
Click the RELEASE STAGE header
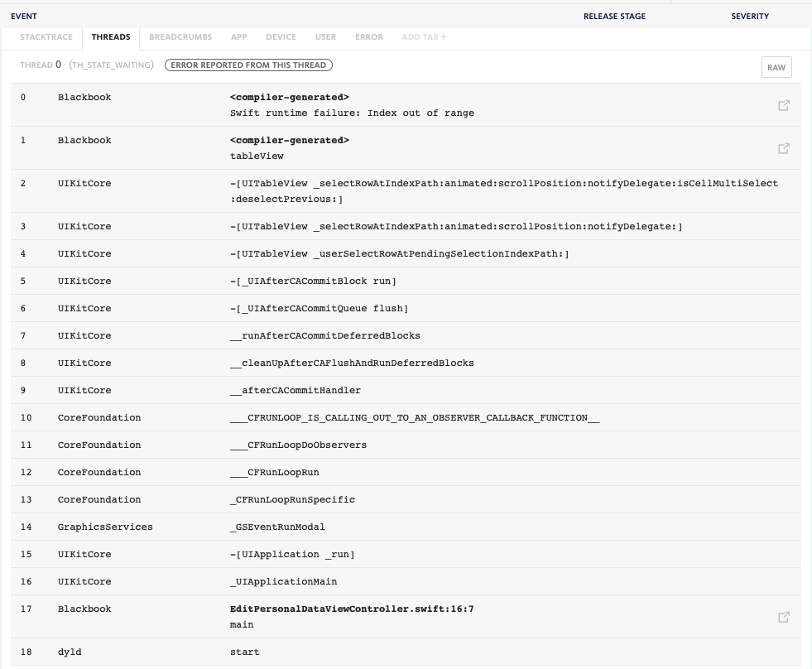coord(614,16)
